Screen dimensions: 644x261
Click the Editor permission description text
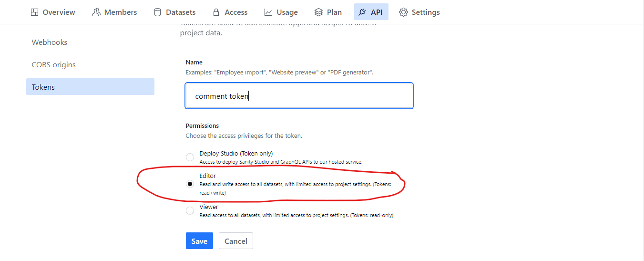(x=302, y=184)
